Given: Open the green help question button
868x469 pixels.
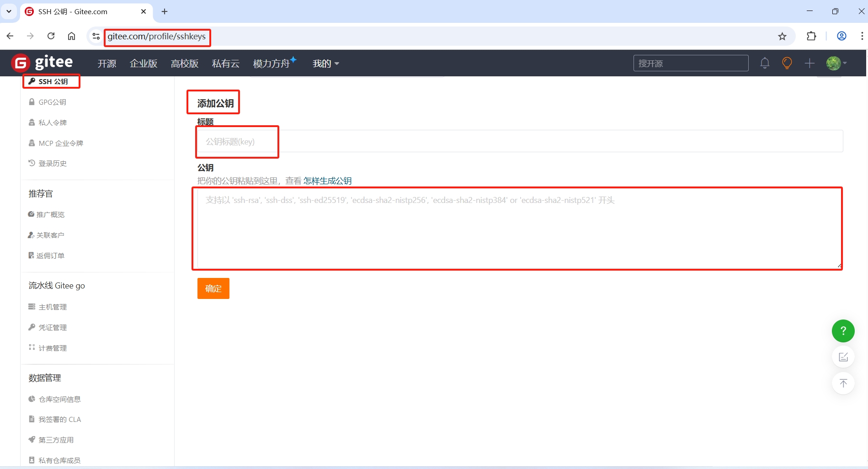Looking at the screenshot, I should [843, 331].
